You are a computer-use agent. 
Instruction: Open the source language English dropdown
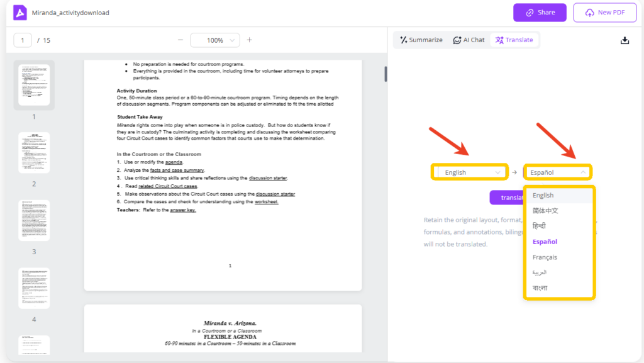click(469, 171)
